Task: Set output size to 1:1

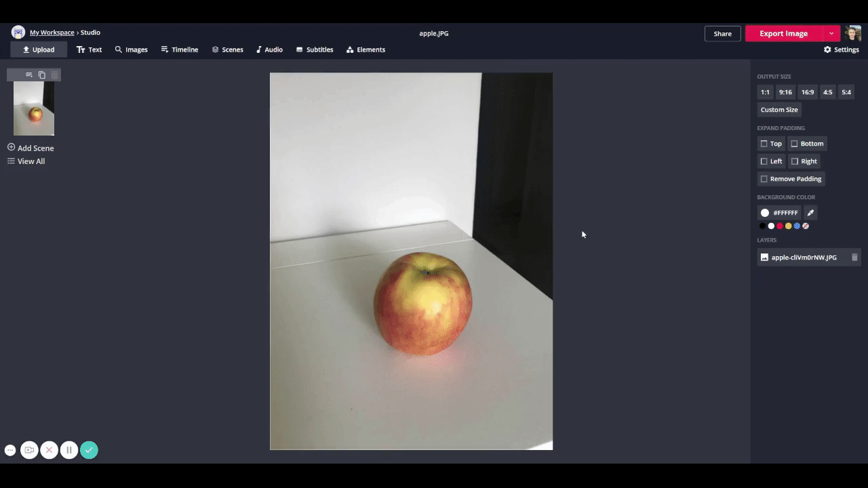Action: (765, 92)
